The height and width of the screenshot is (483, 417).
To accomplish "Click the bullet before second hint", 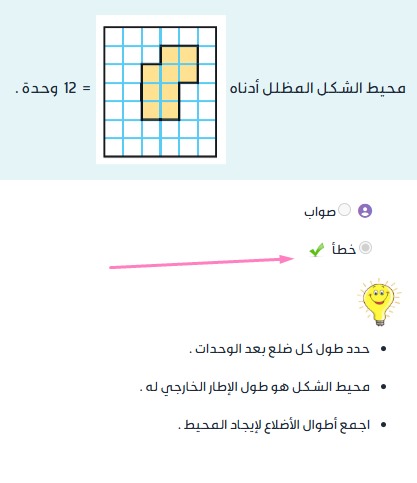I will (383, 387).
